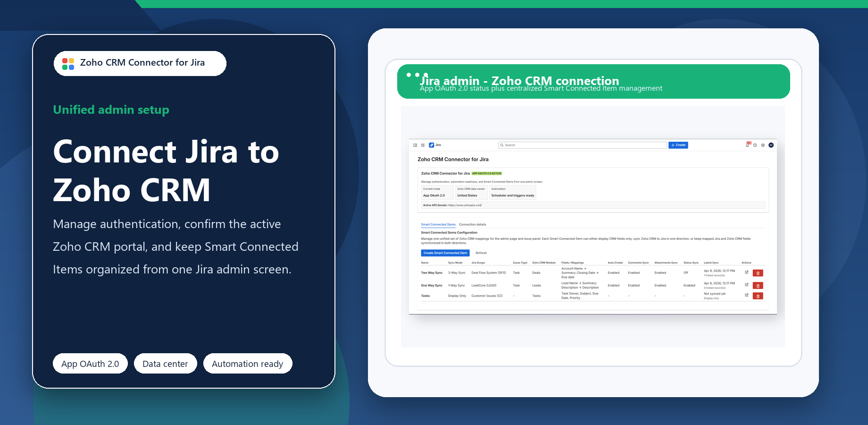Viewport: 868px width, 425px height.
Task: Select the Smart Connected Items tab
Action: 438,224
